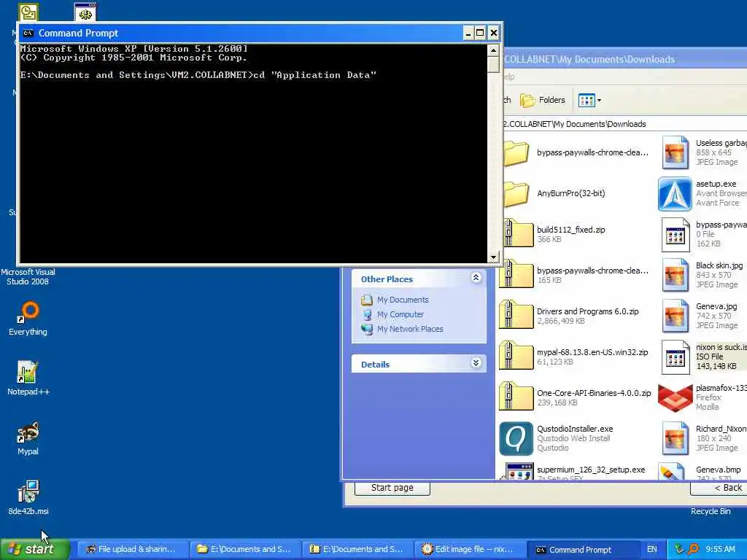Collapse the Other Places panel

point(476,278)
